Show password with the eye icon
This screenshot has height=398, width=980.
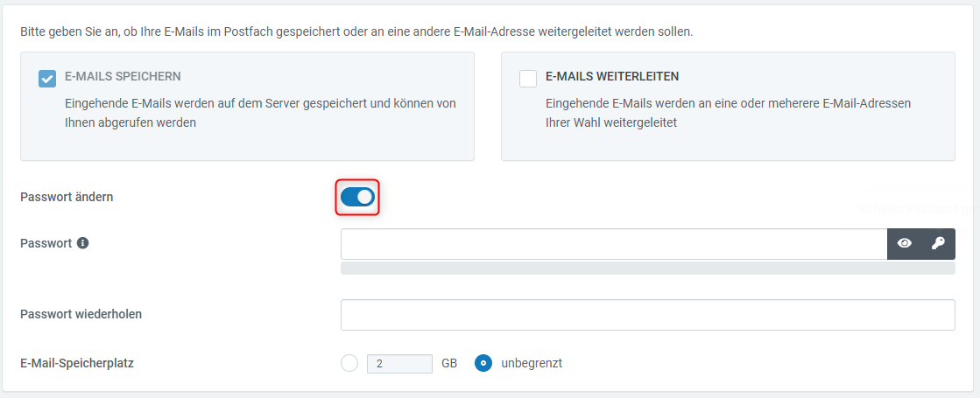pos(905,244)
